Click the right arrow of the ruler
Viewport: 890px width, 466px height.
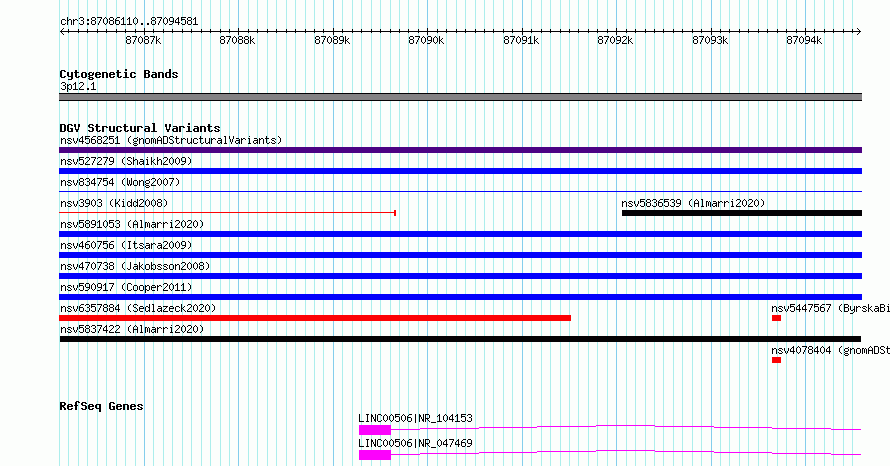click(859, 31)
